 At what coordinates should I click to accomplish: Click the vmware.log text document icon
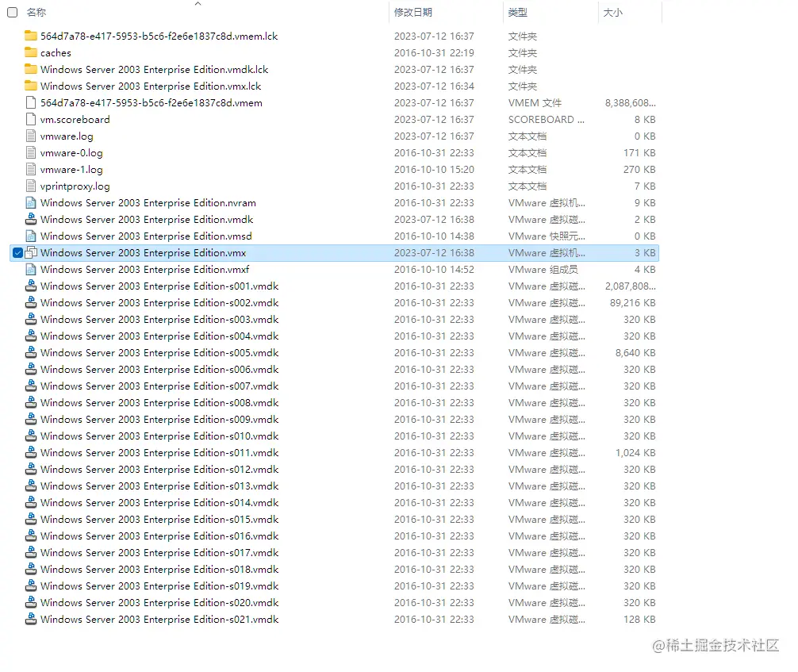coord(31,136)
